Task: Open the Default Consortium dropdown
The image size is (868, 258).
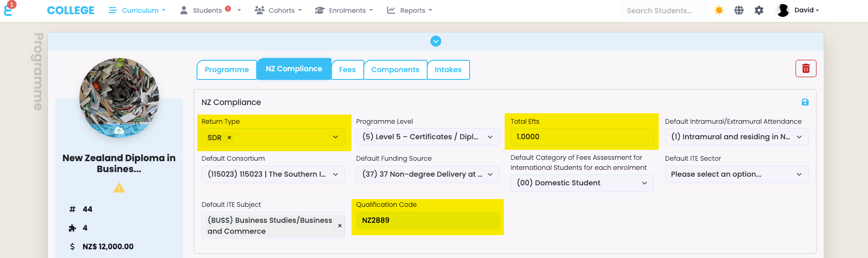Action: [273, 174]
